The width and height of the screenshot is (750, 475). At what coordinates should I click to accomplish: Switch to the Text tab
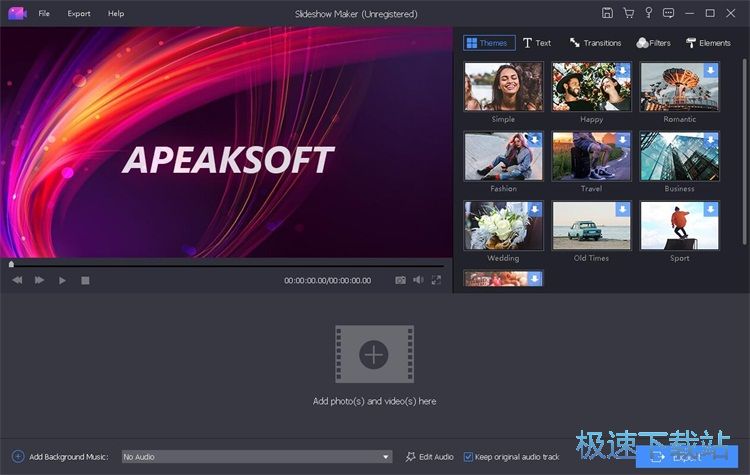[x=537, y=43]
